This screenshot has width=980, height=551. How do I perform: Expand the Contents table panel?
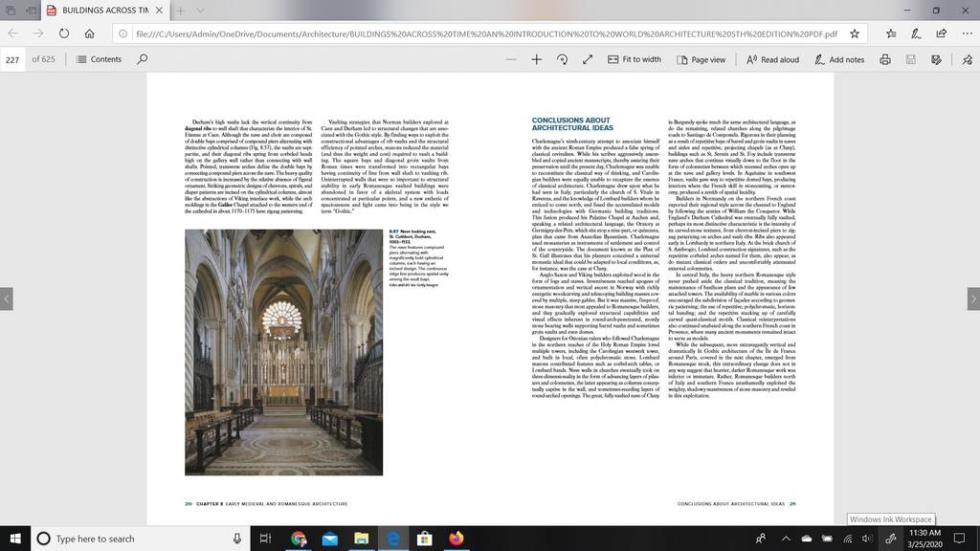pyautogui.click(x=99, y=59)
